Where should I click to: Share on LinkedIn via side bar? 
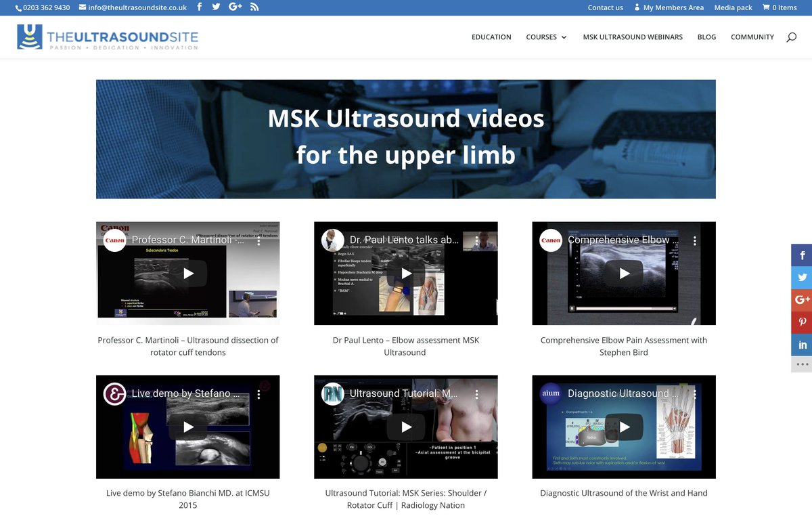pos(802,345)
